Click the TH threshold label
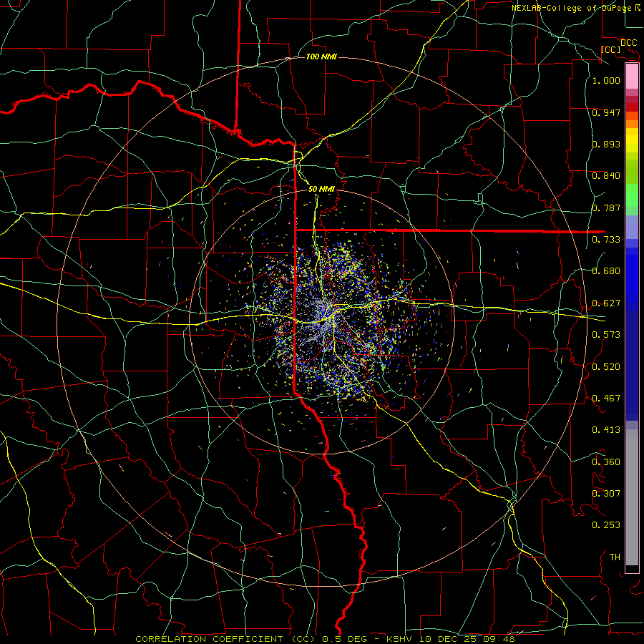 coord(615,557)
